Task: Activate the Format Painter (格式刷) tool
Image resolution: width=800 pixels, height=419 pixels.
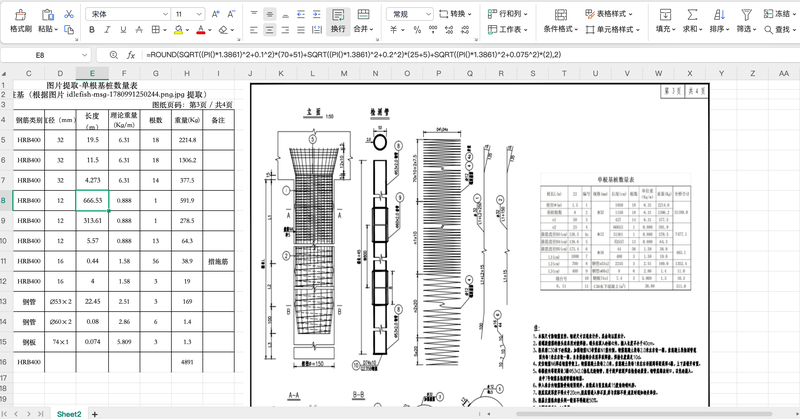Action: pyautogui.click(x=20, y=20)
